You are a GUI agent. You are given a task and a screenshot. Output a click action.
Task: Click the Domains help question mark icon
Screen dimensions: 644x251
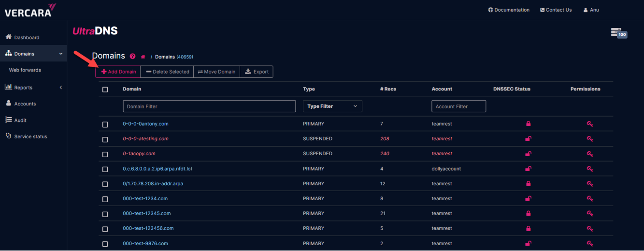(133, 57)
